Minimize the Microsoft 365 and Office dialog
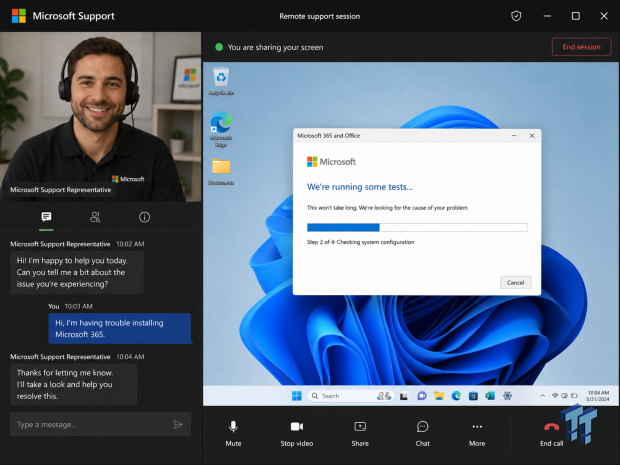 514,136
